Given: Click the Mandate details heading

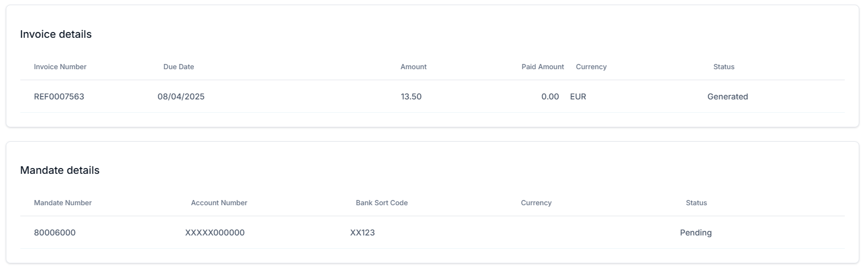Looking at the screenshot, I should (60, 170).
